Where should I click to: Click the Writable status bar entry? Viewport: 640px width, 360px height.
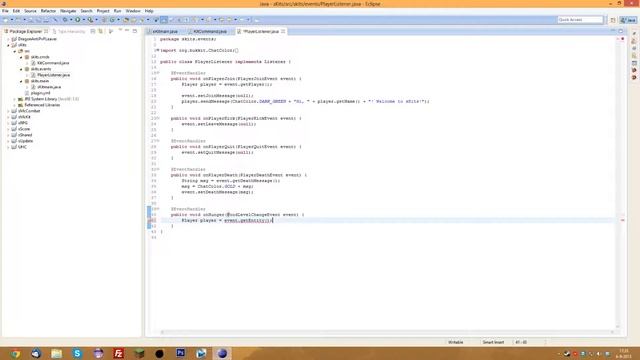456,342
